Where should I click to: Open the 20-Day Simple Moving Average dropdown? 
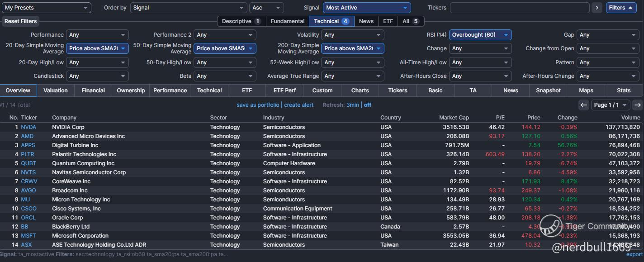coord(97,48)
